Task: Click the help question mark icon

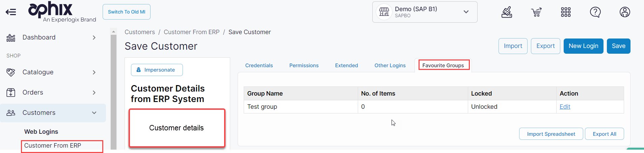Action: tap(595, 12)
